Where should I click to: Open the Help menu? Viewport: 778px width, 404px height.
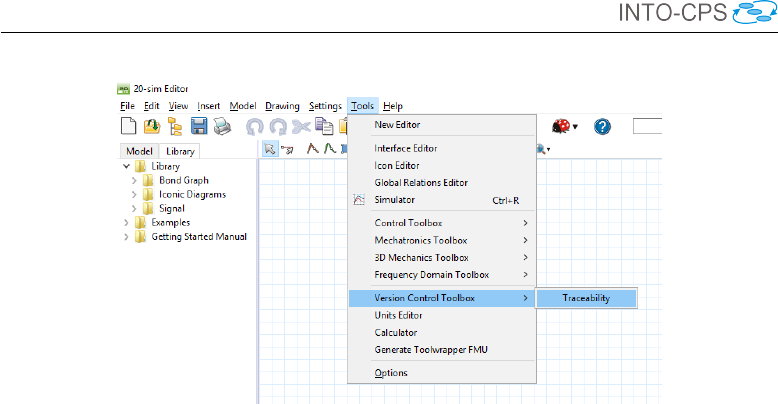[392, 106]
